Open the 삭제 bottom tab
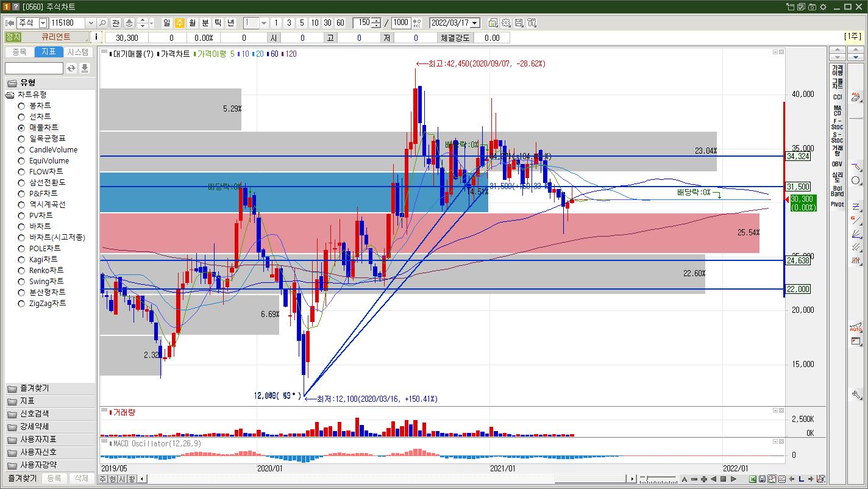Viewport: 868px width, 489px height. (x=82, y=479)
